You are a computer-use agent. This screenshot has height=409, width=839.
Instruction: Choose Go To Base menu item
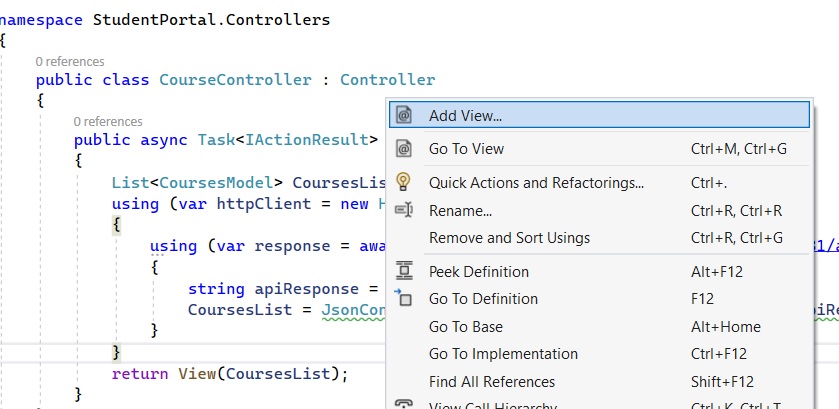[x=599, y=327]
